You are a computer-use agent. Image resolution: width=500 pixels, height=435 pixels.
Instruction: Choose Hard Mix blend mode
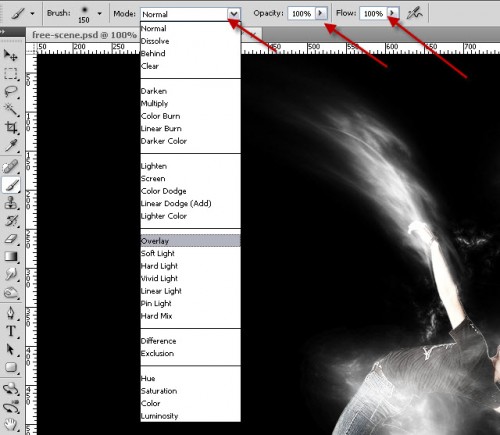[190, 316]
